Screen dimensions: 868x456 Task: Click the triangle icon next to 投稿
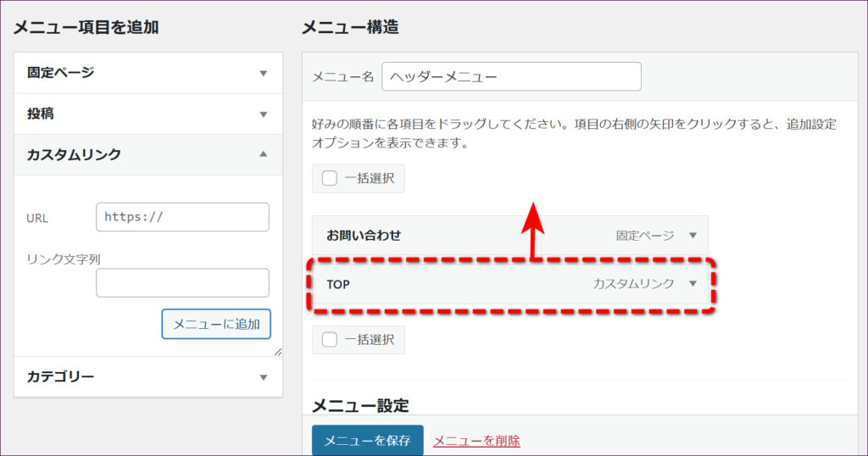[x=263, y=114]
